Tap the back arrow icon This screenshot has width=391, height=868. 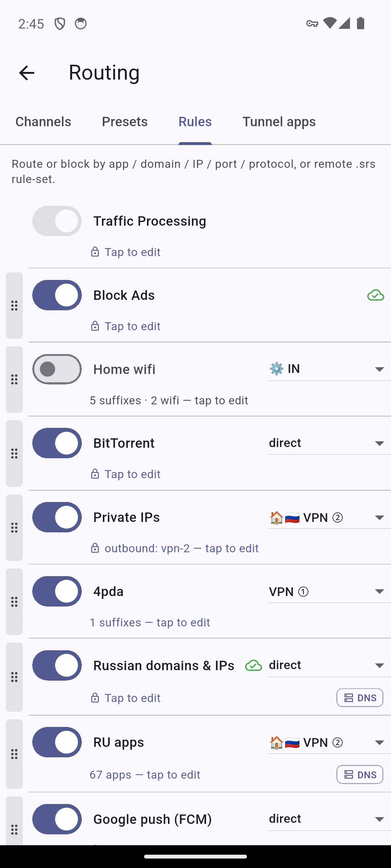pyautogui.click(x=26, y=73)
